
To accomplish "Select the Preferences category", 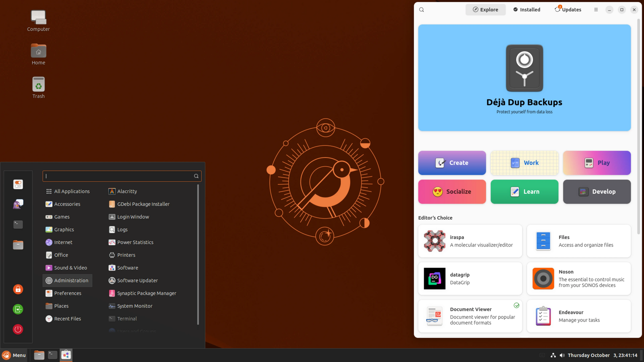I will click(x=67, y=293).
